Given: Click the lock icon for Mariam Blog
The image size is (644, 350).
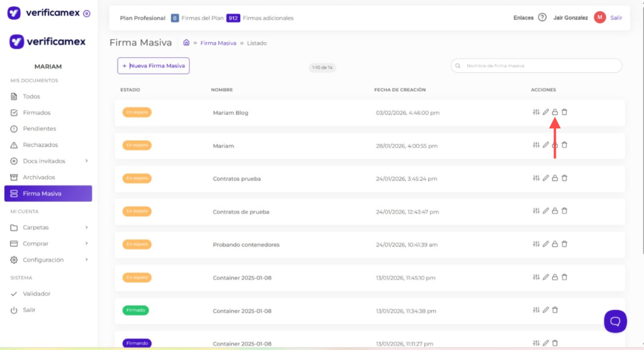Looking at the screenshot, I should pos(555,112).
